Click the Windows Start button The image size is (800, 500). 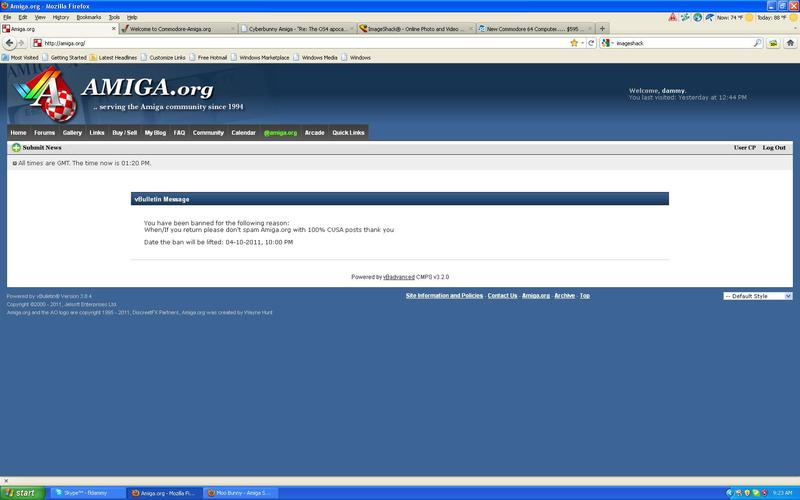point(22,493)
